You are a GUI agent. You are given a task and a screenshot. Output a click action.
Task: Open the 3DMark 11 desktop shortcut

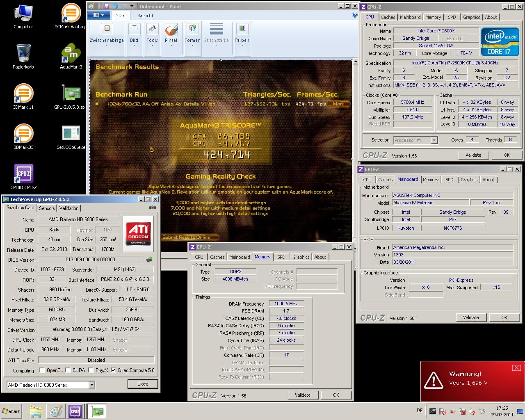pos(23,97)
